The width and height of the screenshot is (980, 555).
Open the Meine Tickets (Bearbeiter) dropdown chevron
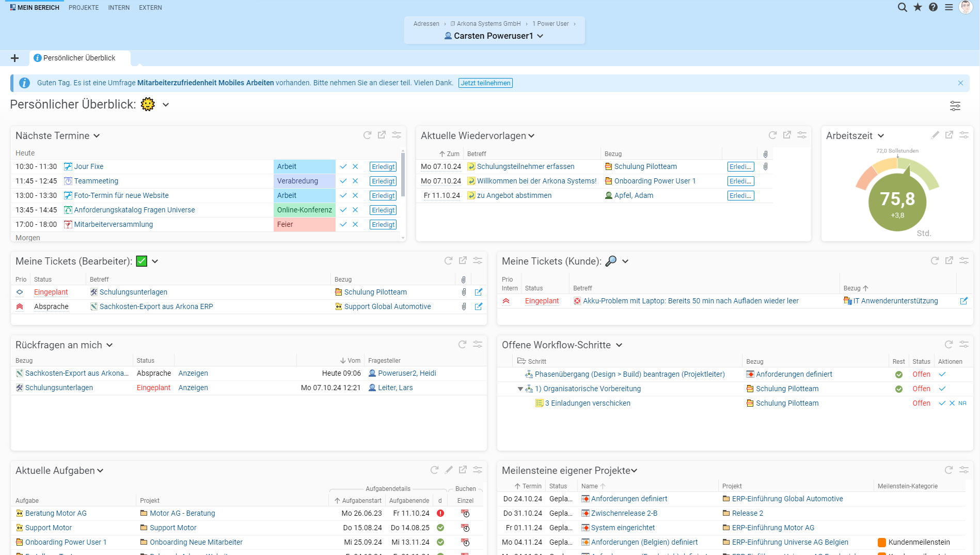[155, 261]
